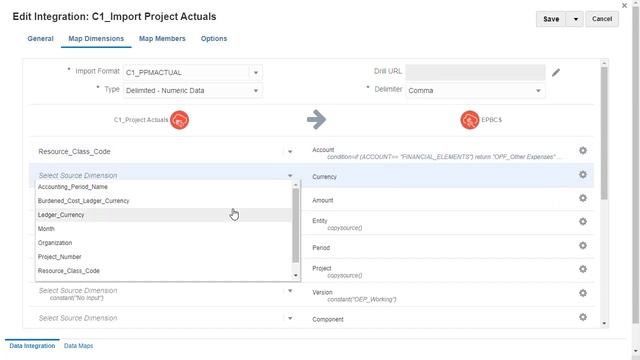Select the Map Dimensions tab

(96, 39)
